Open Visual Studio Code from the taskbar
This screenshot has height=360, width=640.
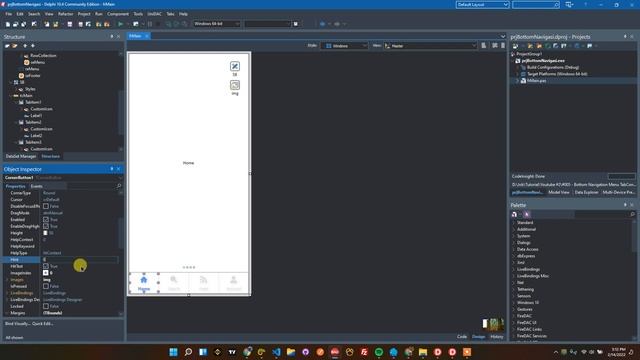point(276,352)
